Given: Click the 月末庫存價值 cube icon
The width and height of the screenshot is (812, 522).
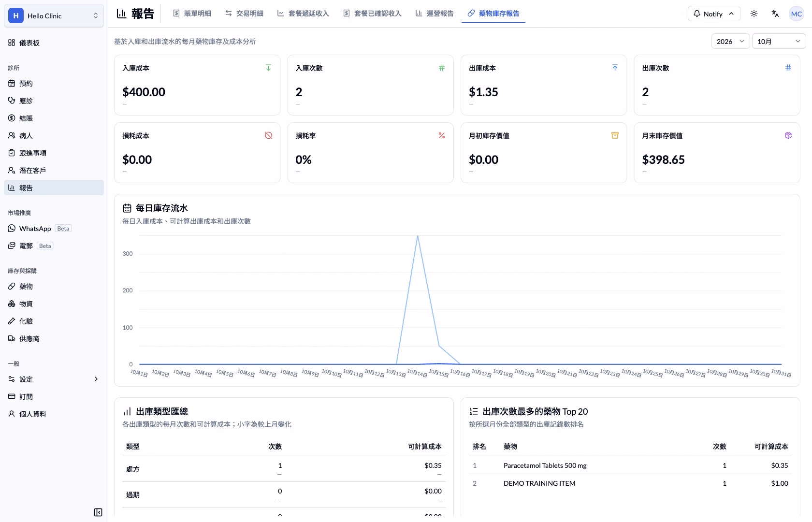Looking at the screenshot, I should (x=788, y=135).
